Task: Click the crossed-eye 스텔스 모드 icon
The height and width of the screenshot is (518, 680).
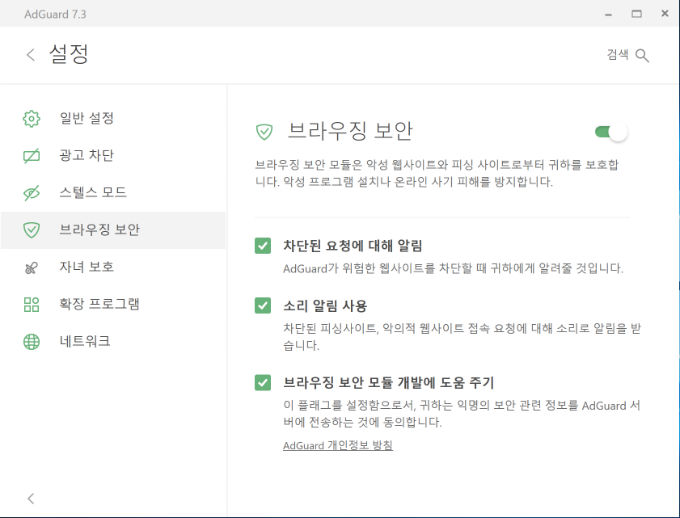Action: coord(31,193)
